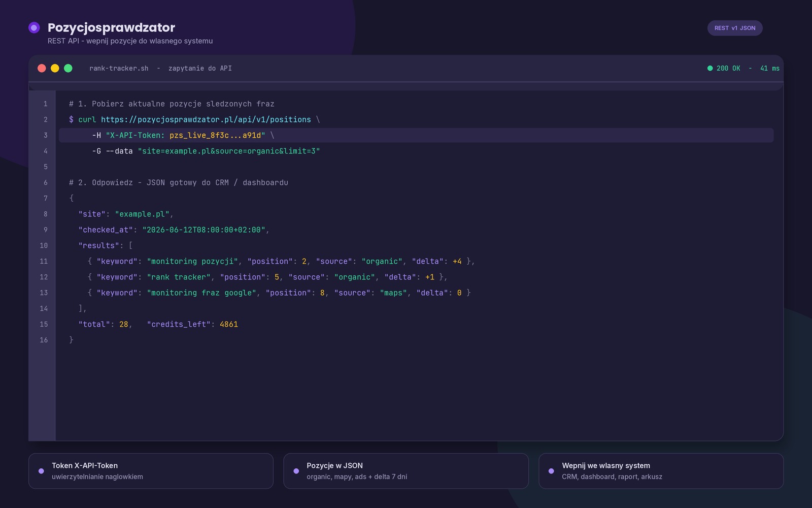The height and width of the screenshot is (508, 812).
Task: Click bullet dot on Pozycje w JSON card
Action: [x=296, y=471]
